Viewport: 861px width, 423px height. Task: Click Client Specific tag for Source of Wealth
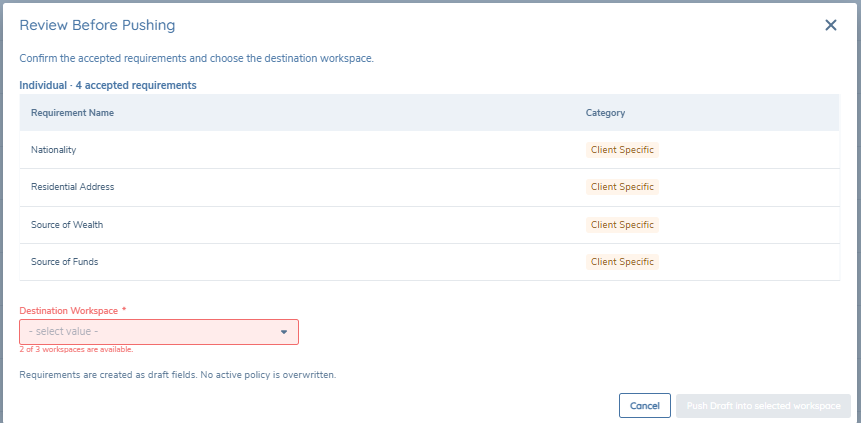622,225
